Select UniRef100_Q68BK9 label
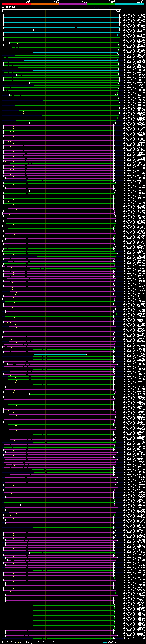Screen dimensions: 146x644 [134, 77]
